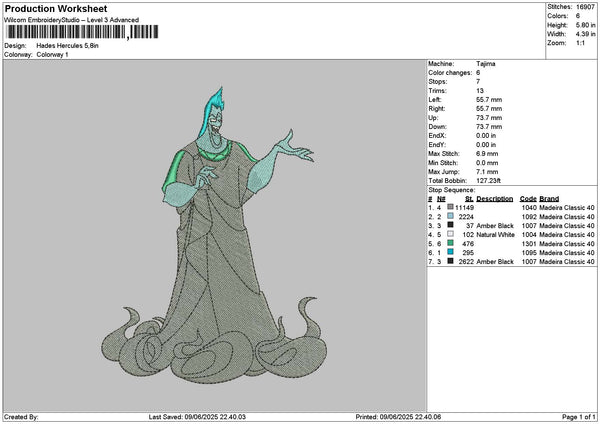Select the cyan swatch for code 1095
The height and width of the screenshot is (424, 600).
click(x=450, y=252)
